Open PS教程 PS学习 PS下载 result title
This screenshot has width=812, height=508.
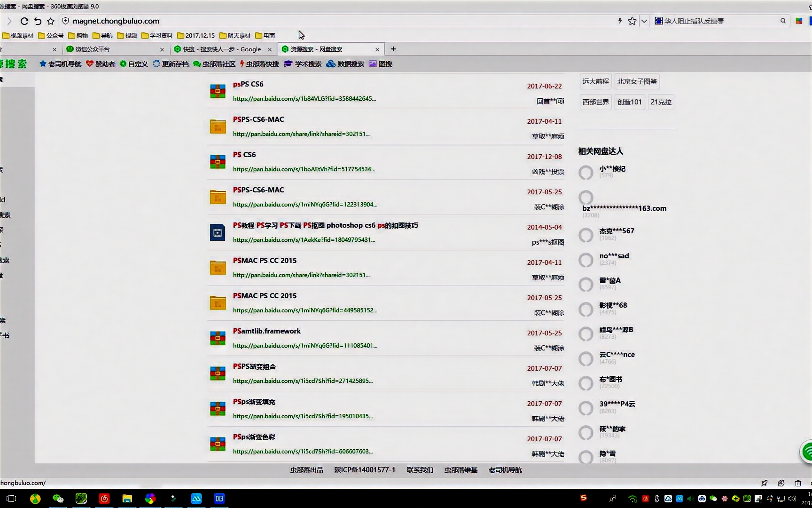[x=325, y=225]
